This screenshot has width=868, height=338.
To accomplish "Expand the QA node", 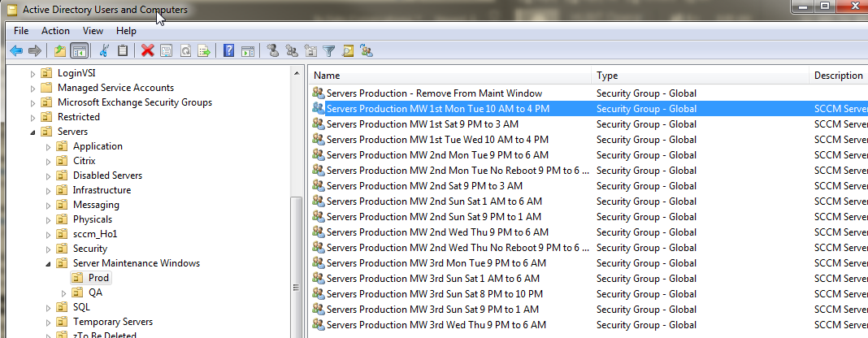I will coord(63,293).
